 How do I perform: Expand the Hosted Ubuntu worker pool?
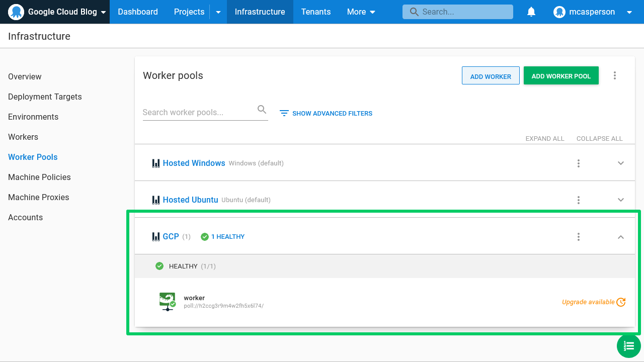pyautogui.click(x=620, y=200)
